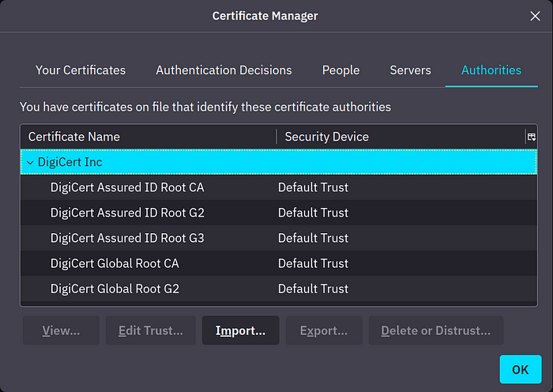Image resolution: width=553 pixels, height=392 pixels.
Task: Click Default Trust for Global Root CA
Action: click(313, 263)
